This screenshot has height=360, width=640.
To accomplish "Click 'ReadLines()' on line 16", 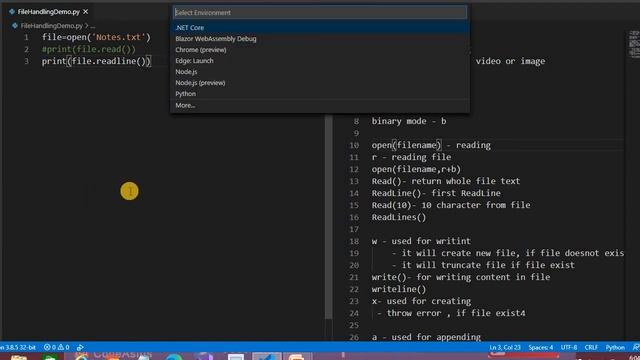I will click(399, 217).
